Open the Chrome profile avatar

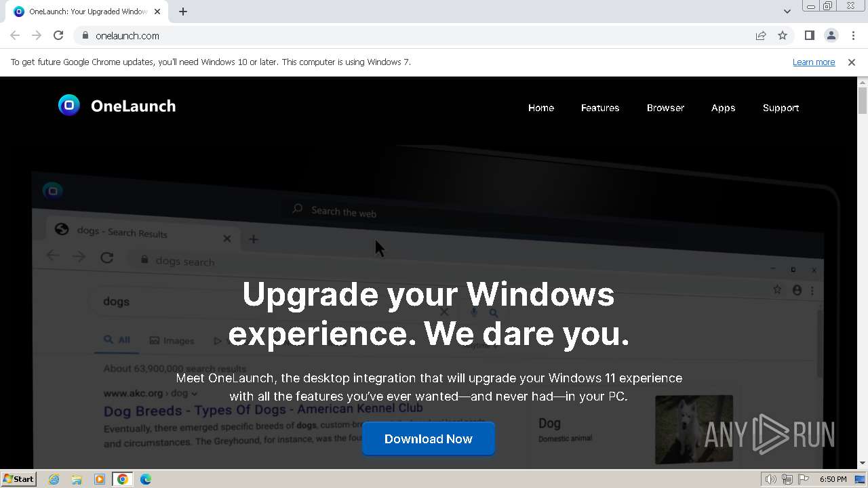pyautogui.click(x=831, y=35)
